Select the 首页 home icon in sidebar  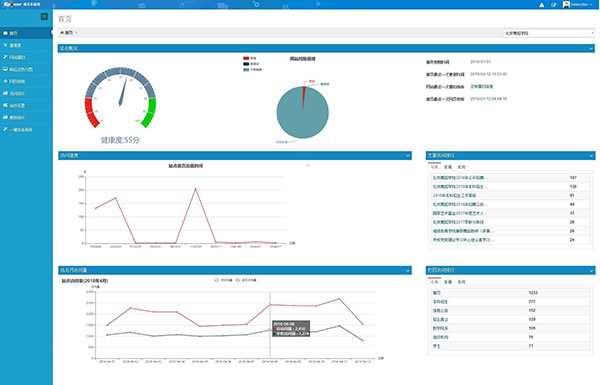(5, 33)
